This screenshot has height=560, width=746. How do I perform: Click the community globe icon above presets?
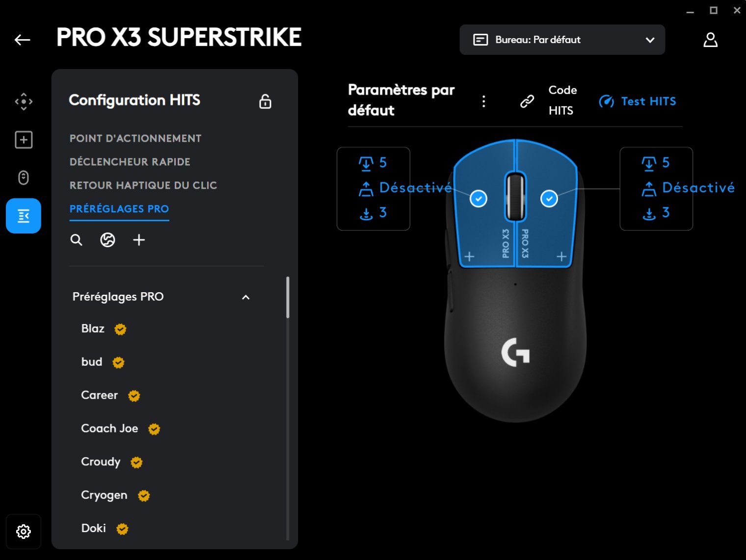pos(107,240)
